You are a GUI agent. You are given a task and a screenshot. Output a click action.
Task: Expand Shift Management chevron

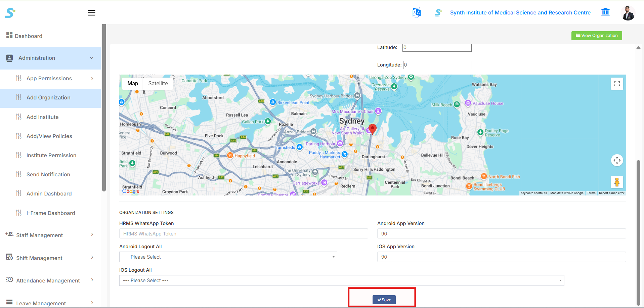92,257
